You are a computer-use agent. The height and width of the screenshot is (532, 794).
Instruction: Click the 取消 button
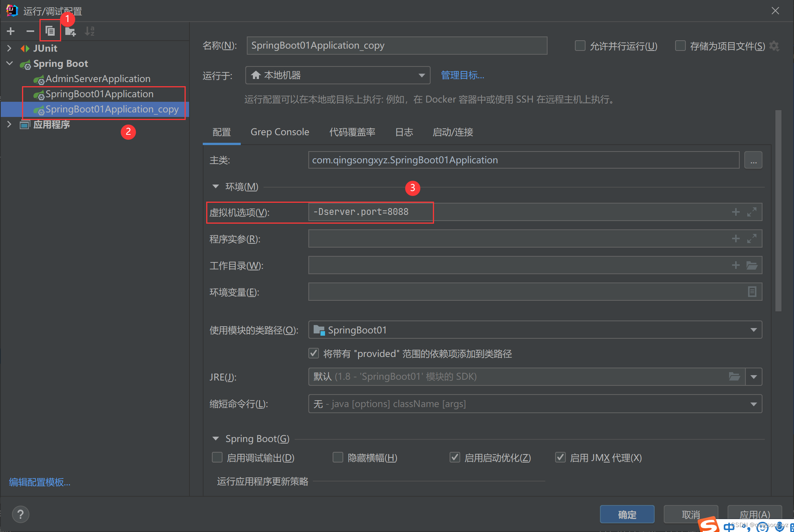point(691,515)
